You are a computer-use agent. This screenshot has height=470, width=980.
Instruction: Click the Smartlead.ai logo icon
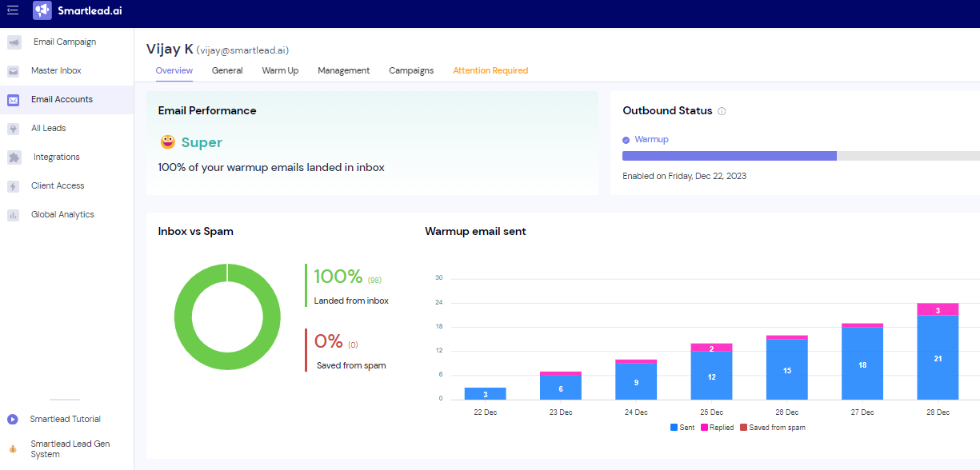(x=42, y=10)
